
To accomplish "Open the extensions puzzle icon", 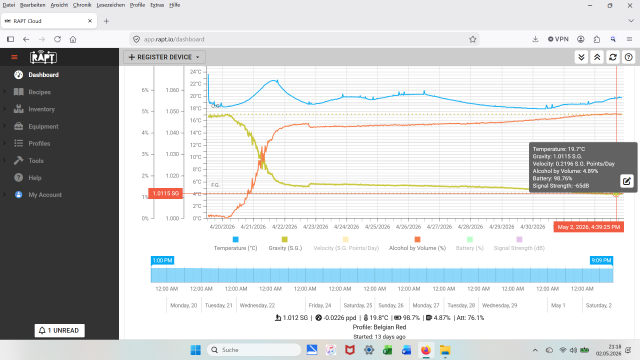I will (597, 39).
